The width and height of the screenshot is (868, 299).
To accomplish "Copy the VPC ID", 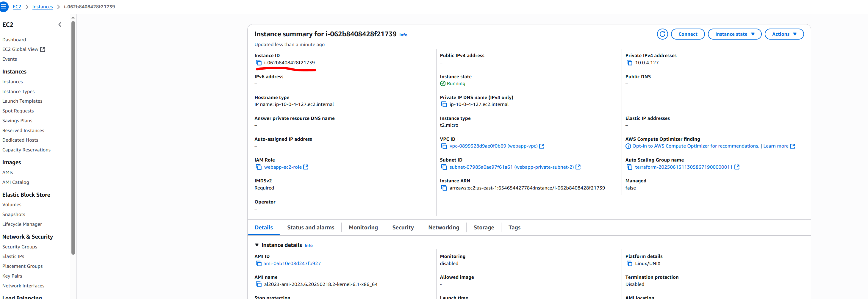I will coord(444,146).
